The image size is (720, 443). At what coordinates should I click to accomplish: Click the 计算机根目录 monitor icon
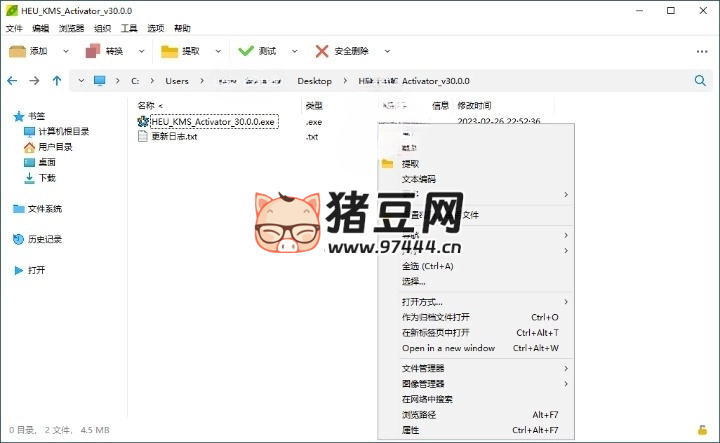(x=29, y=132)
